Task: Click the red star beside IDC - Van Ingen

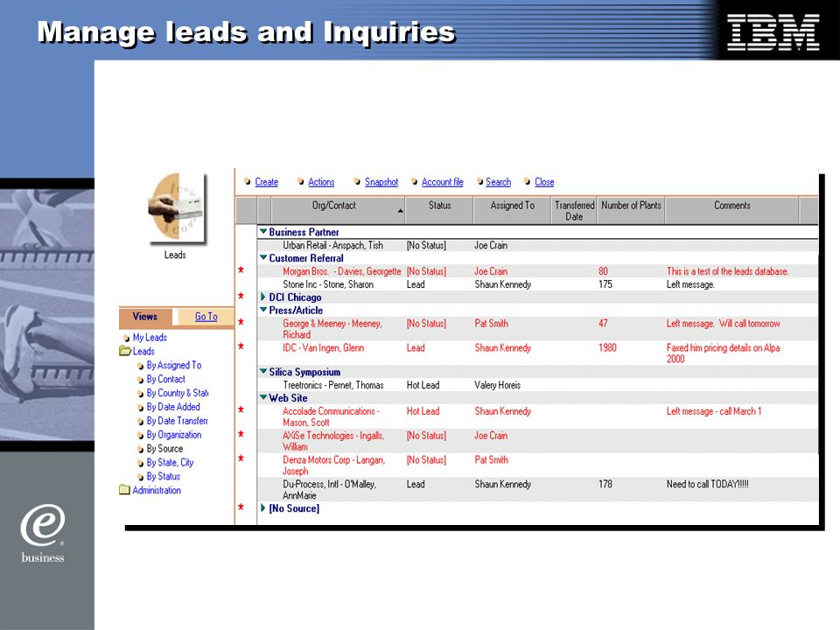Action: [x=241, y=346]
